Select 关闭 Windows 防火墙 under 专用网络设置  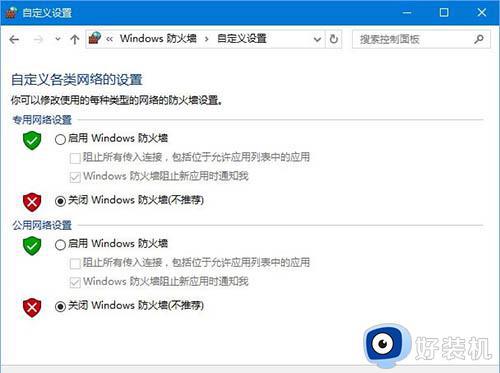click(60, 201)
